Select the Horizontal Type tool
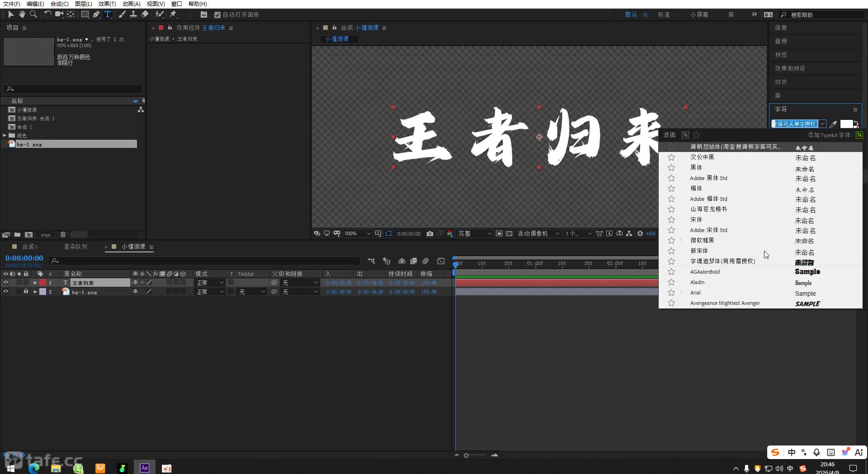This screenshot has height=474, width=868. click(x=108, y=14)
